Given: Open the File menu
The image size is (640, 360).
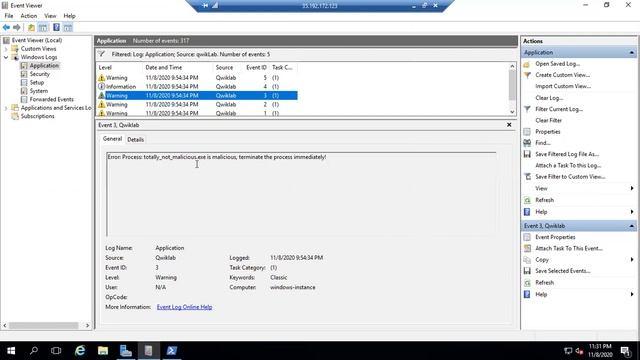Looking at the screenshot, I should click(x=9, y=16).
